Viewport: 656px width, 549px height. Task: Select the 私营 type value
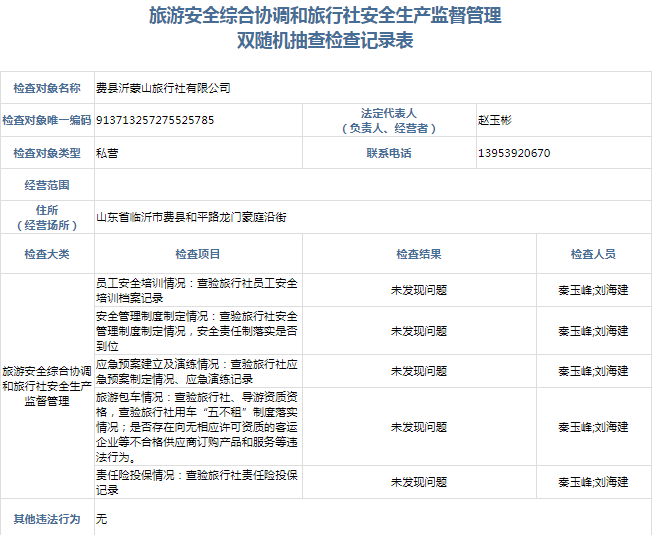106,153
